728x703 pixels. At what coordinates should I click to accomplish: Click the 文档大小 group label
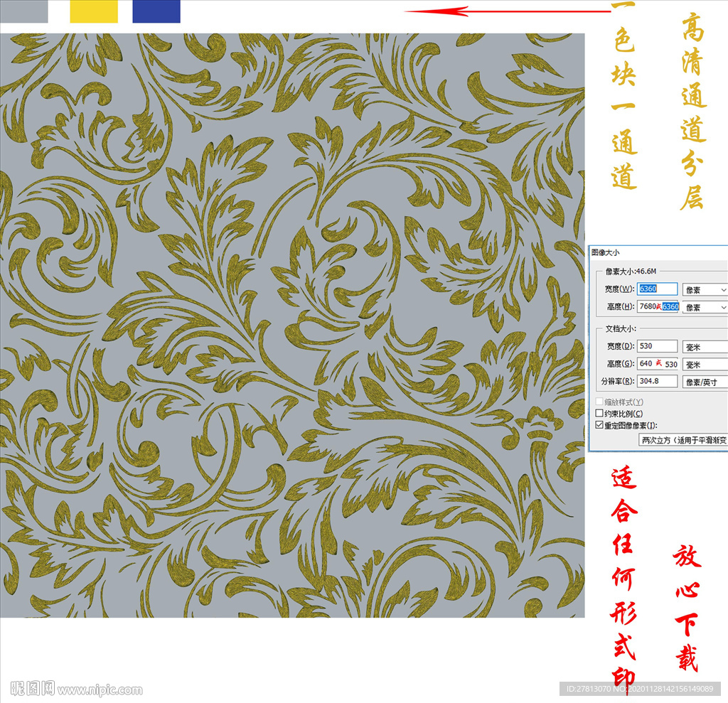[621, 328]
